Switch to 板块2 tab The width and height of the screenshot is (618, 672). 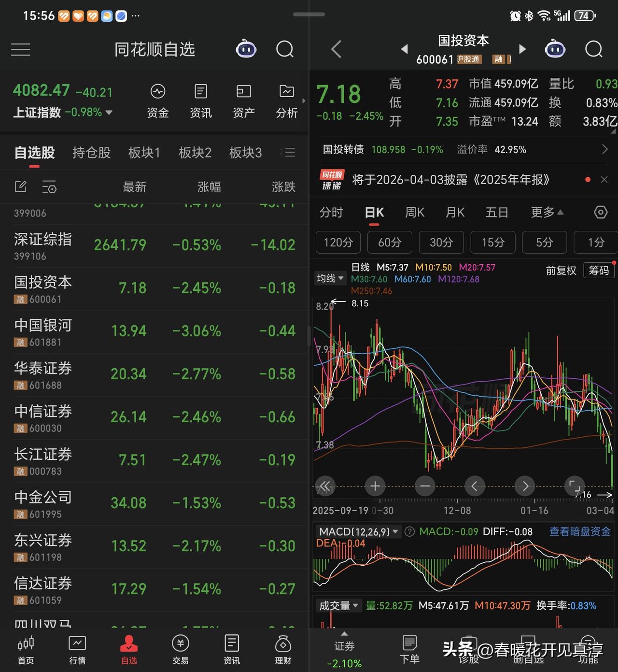(x=195, y=153)
